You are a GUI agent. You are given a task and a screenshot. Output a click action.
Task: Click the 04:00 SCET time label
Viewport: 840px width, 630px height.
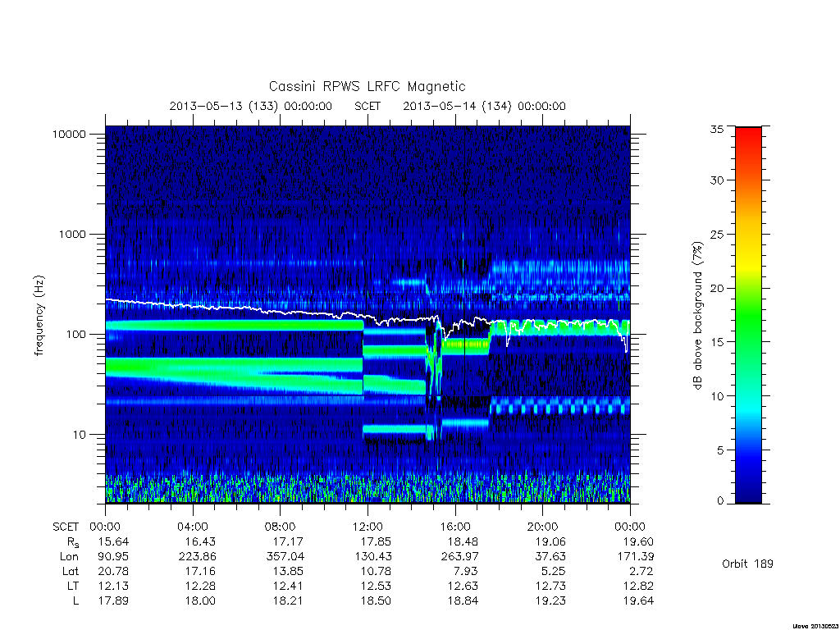click(x=193, y=527)
